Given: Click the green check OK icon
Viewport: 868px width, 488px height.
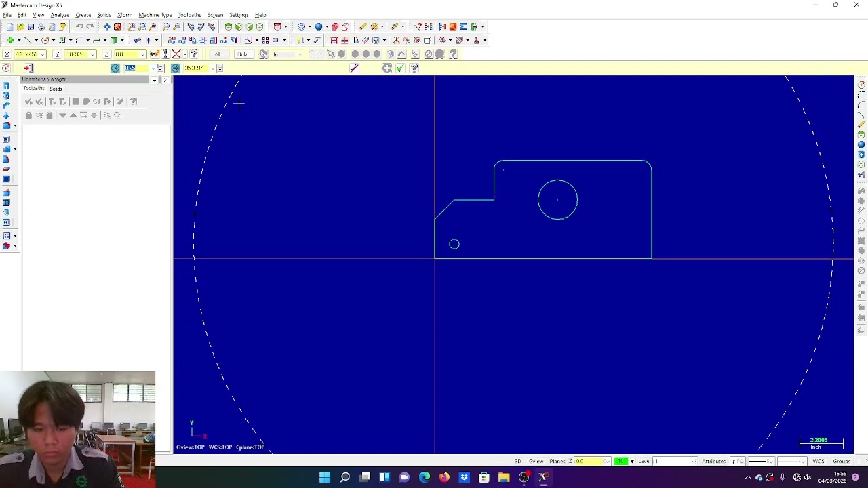Looking at the screenshot, I should [400, 68].
